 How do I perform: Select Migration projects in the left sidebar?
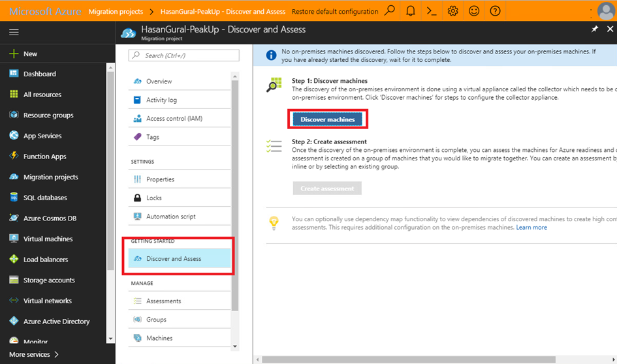click(x=50, y=177)
